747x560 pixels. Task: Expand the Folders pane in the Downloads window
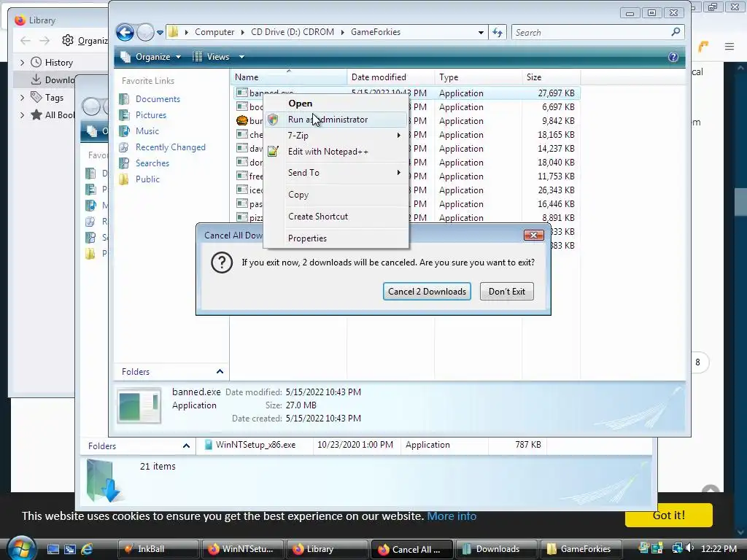(186, 446)
